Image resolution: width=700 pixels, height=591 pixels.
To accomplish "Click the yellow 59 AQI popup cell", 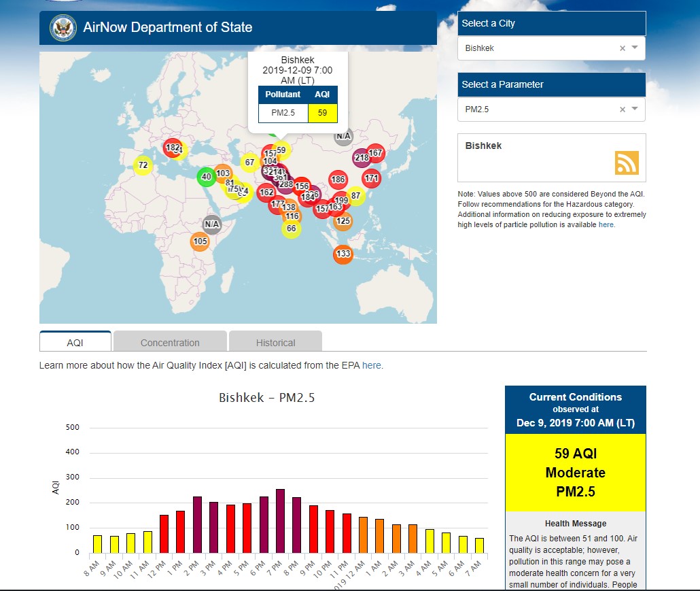I will click(322, 113).
